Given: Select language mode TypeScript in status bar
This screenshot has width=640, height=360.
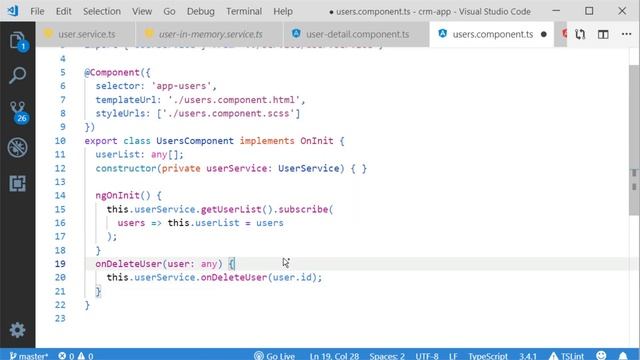Looking at the screenshot, I should coord(488,356).
